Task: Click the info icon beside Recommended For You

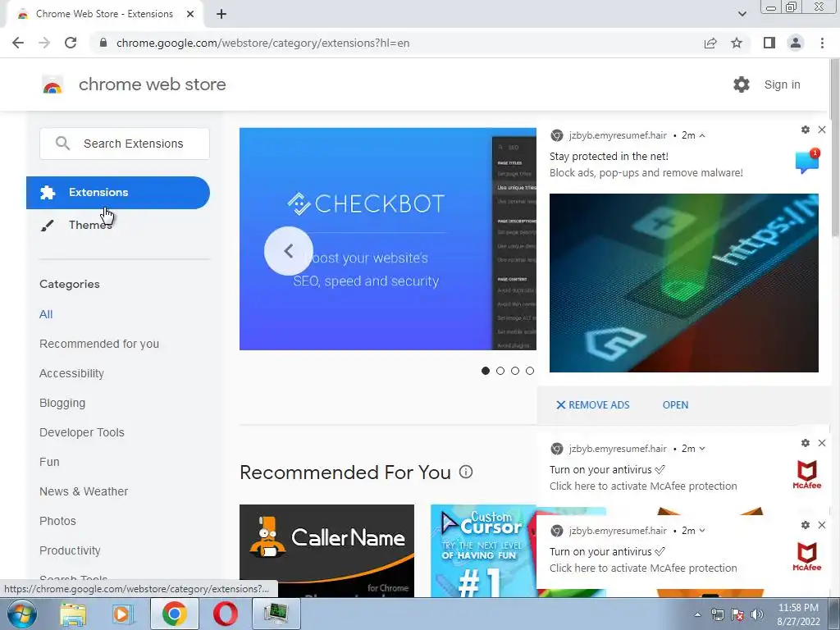Action: [x=466, y=472]
